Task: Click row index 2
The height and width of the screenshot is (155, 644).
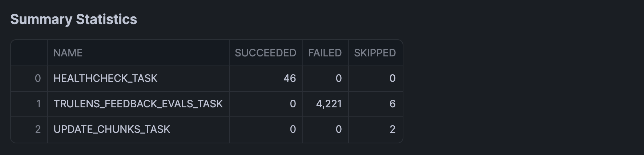Action: point(38,130)
